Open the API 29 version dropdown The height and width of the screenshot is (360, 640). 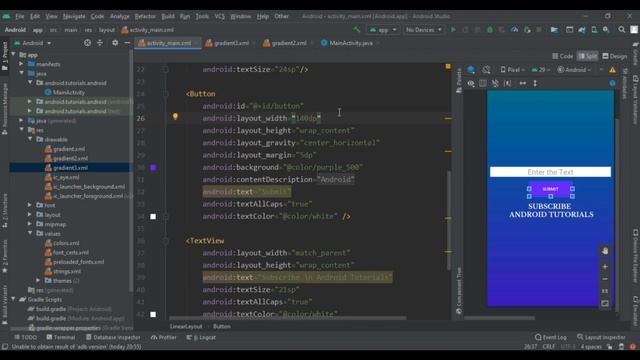pos(540,70)
